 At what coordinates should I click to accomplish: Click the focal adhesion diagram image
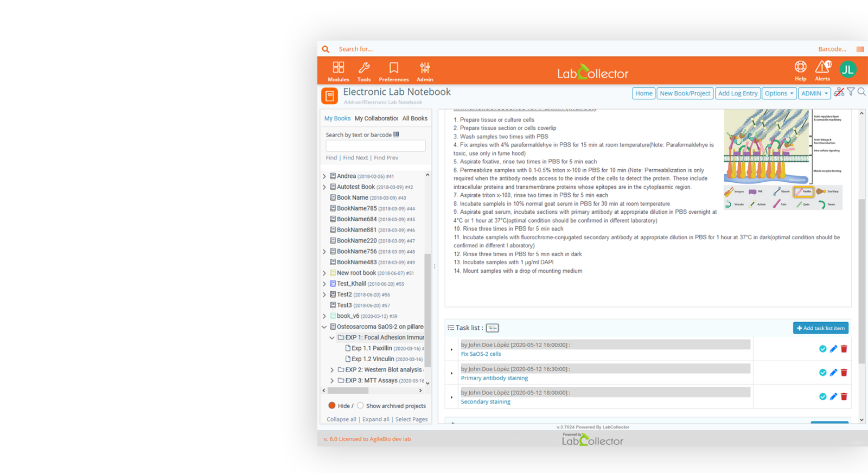click(x=783, y=159)
